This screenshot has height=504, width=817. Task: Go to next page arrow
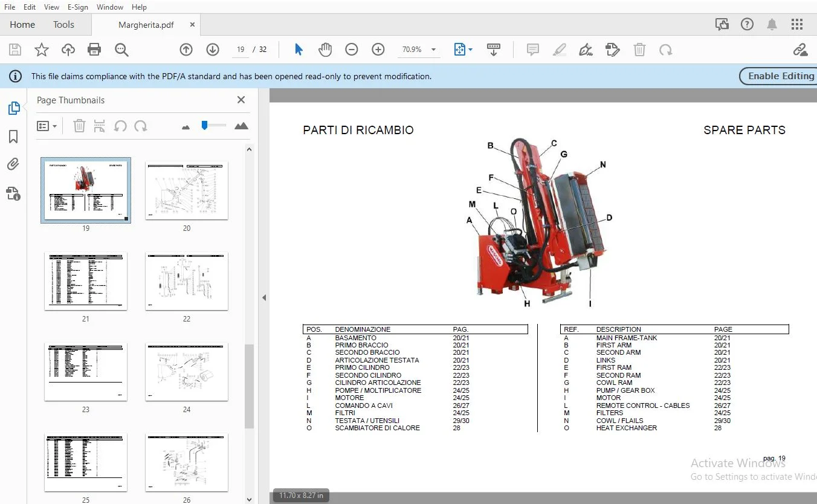[213, 50]
